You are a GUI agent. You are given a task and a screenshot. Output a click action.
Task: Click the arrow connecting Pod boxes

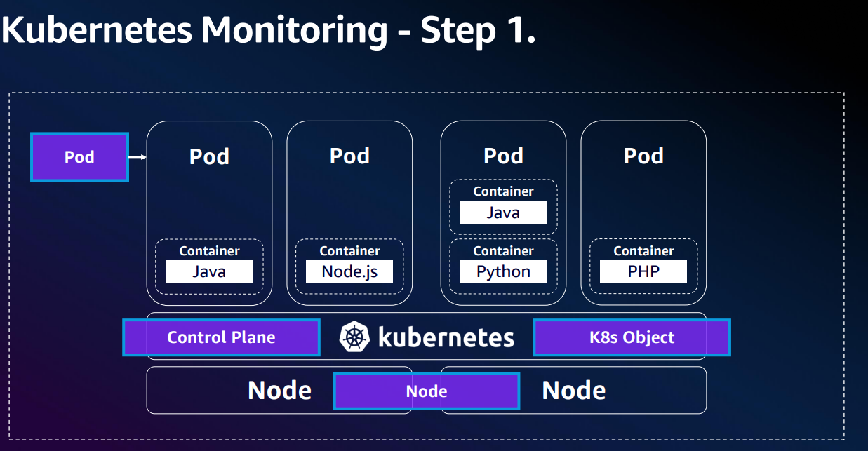pyautogui.click(x=138, y=157)
